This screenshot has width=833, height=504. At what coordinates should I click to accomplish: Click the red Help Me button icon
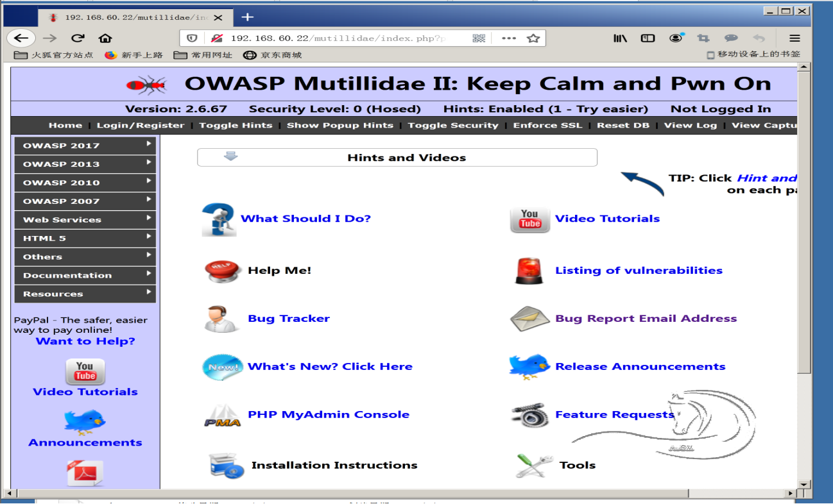coord(223,271)
